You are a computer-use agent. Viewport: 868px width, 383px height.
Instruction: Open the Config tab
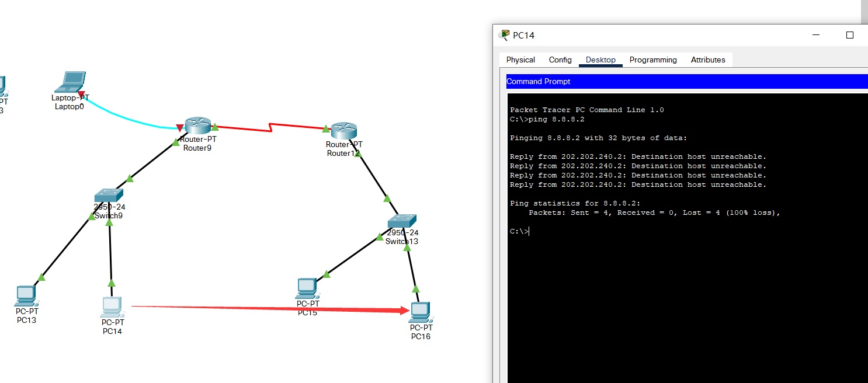pyautogui.click(x=560, y=60)
